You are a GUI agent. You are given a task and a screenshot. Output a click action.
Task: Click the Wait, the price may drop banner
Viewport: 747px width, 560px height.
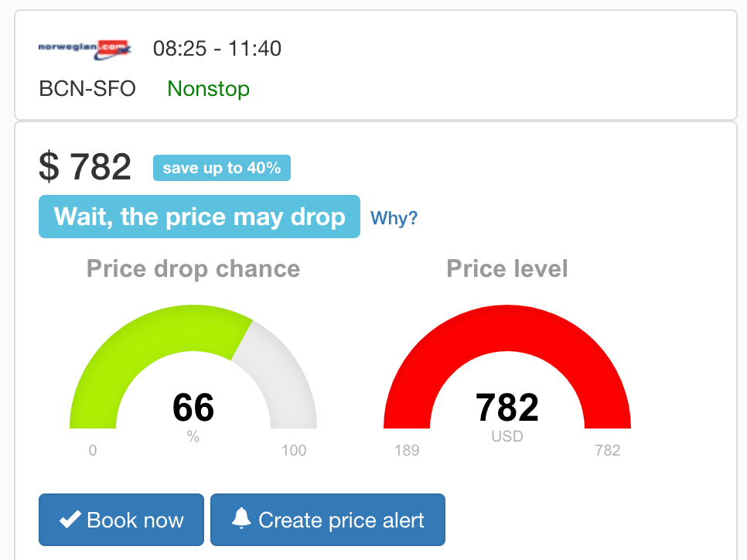point(200,217)
